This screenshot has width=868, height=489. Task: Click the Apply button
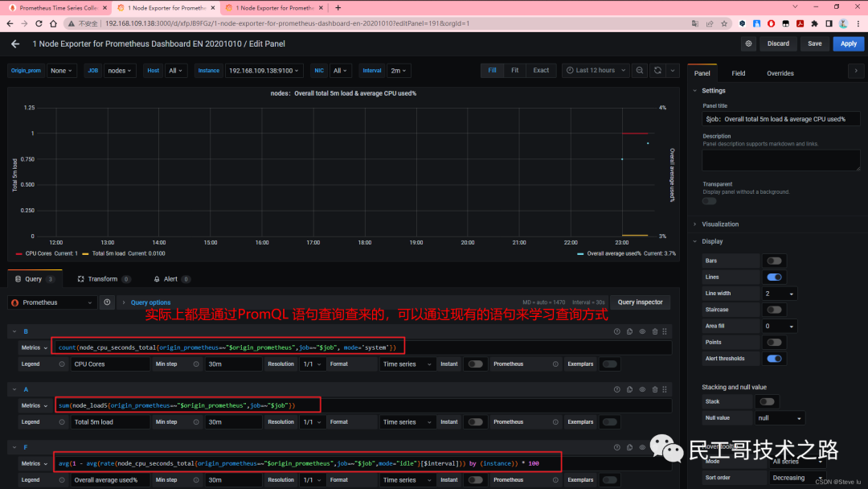pyautogui.click(x=848, y=43)
